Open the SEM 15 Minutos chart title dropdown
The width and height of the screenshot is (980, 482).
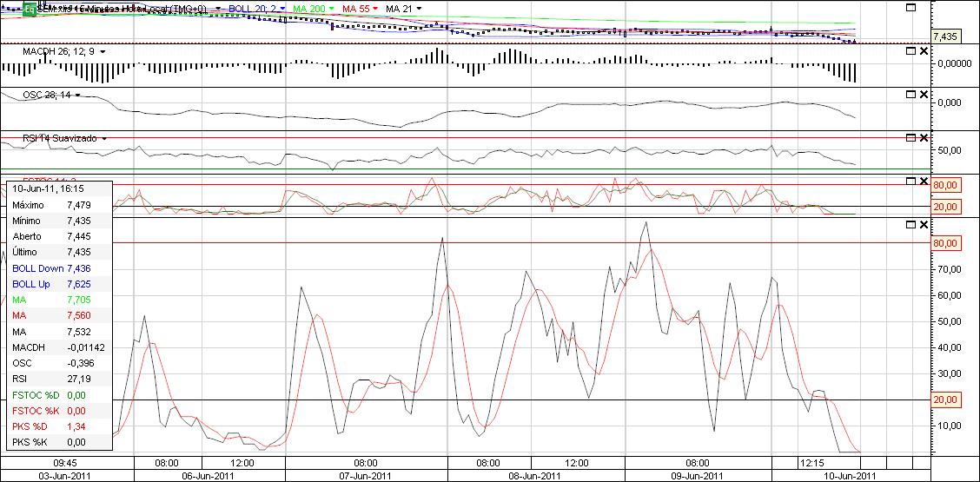click(x=219, y=9)
